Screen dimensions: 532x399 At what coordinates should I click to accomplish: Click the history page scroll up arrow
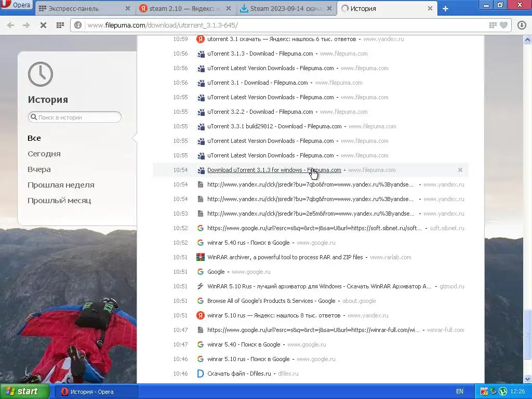click(x=528, y=40)
